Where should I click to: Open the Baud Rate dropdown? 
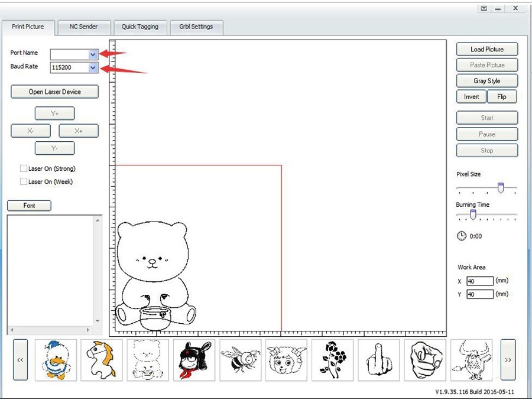coord(93,68)
